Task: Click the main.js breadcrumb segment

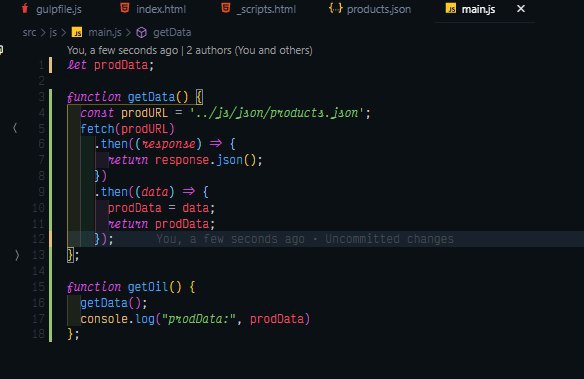Action: (x=105, y=32)
